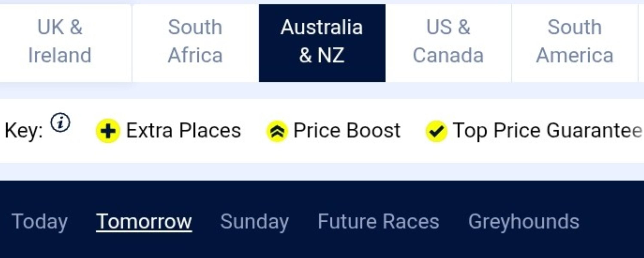Click the empty navy bar right of Greyhounds
The image size is (644, 258).
[612, 221]
